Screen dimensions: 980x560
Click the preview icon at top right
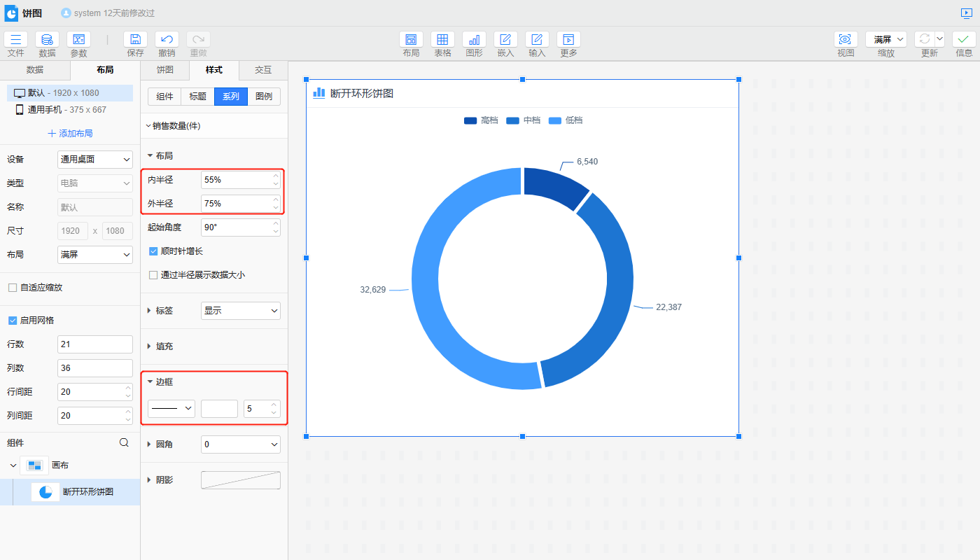[x=967, y=13]
